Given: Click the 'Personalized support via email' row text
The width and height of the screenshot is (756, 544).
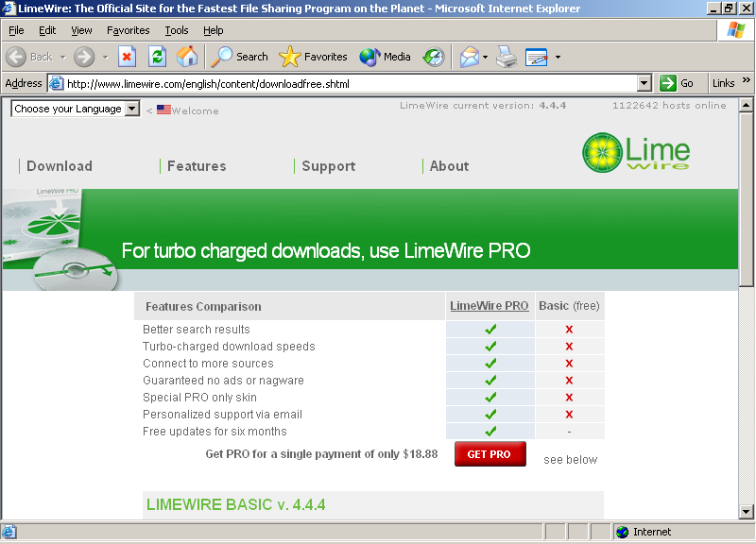Looking at the screenshot, I should (222, 415).
